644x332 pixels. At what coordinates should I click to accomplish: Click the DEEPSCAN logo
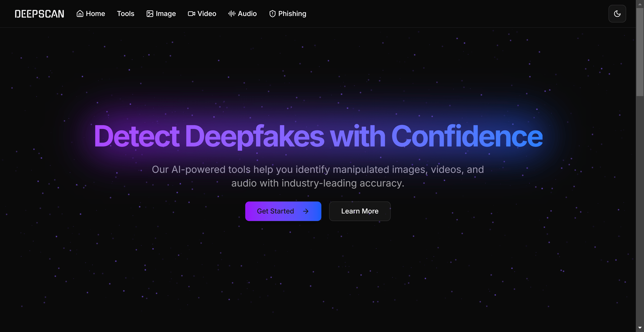pyautogui.click(x=40, y=13)
